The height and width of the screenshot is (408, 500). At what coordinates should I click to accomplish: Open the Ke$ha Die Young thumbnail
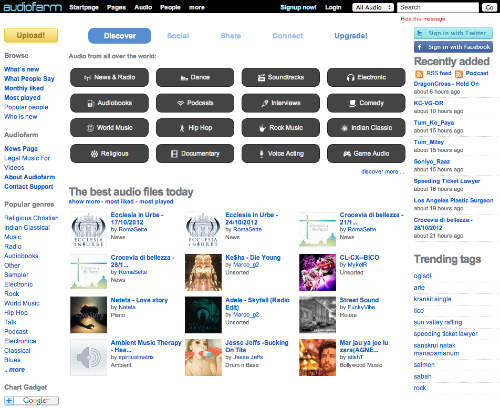point(203,272)
